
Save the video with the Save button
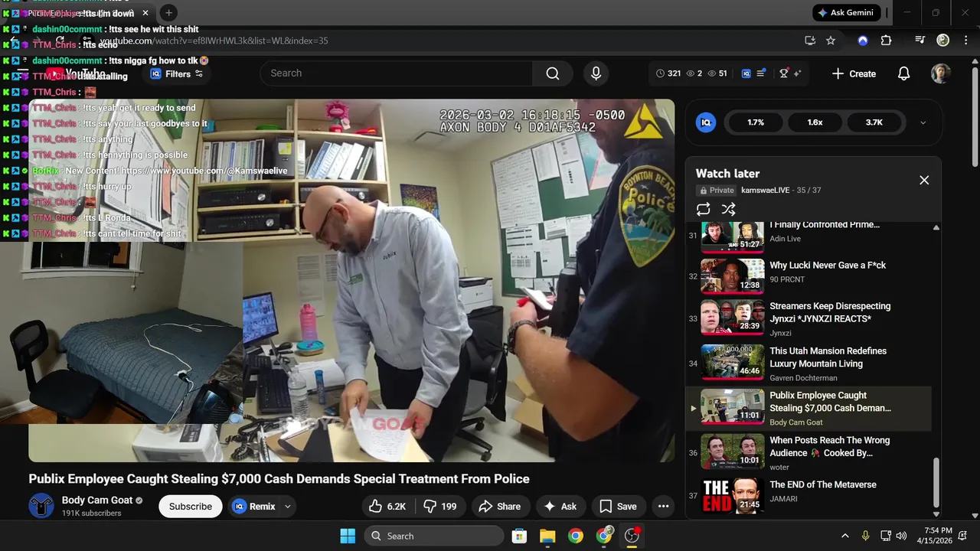tap(618, 506)
